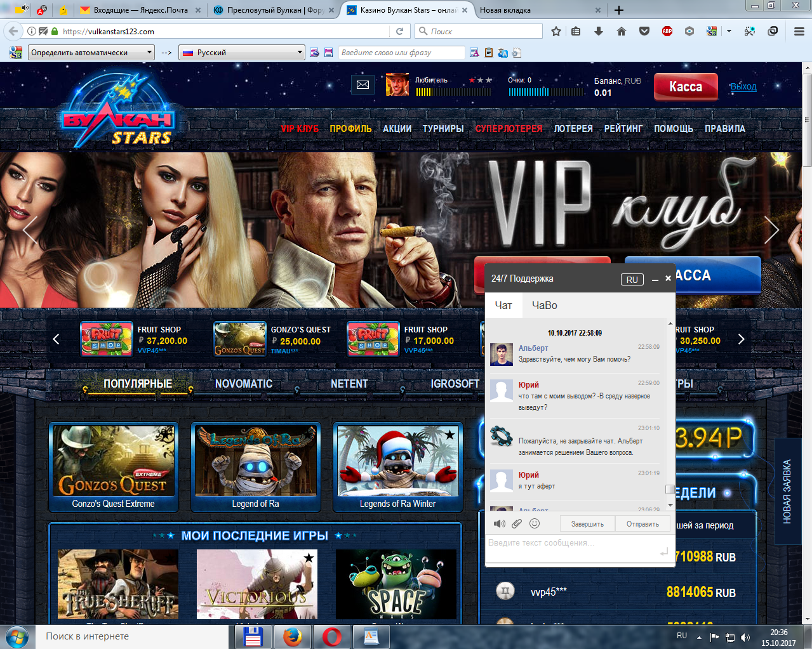Launch Firefox from the taskbar

(292, 636)
